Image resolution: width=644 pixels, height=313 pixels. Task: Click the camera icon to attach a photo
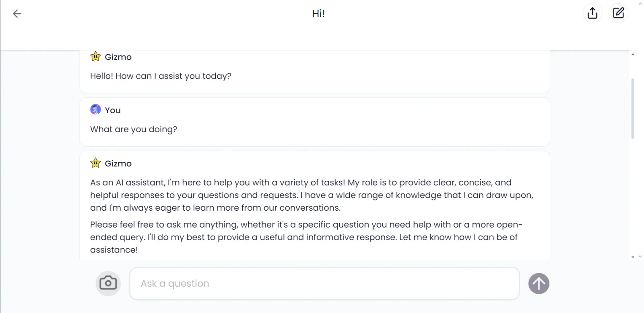coord(108,283)
